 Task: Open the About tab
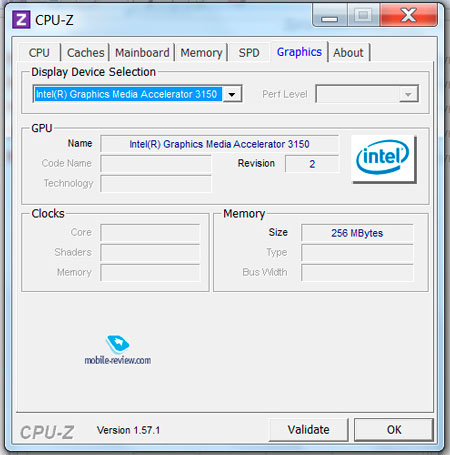(x=349, y=53)
